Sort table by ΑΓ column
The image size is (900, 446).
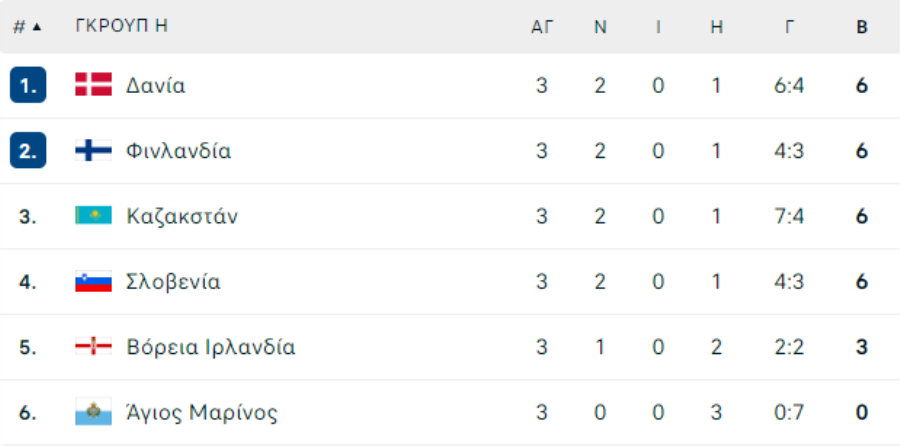[541, 27]
